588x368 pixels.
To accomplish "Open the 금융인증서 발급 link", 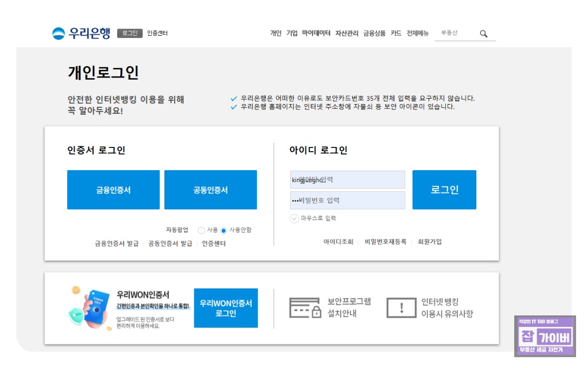I will click(x=117, y=243).
